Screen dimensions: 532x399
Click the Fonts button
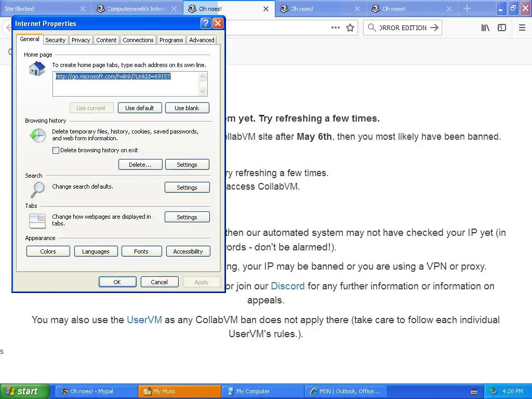tap(141, 251)
